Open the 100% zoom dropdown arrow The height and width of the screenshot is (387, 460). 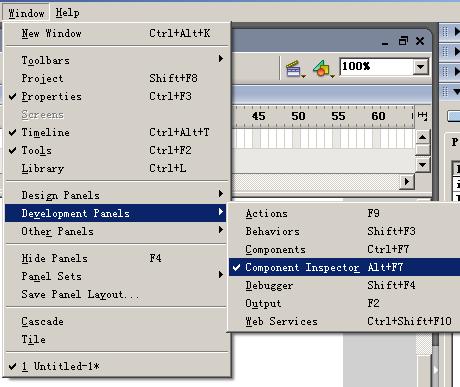tap(421, 67)
